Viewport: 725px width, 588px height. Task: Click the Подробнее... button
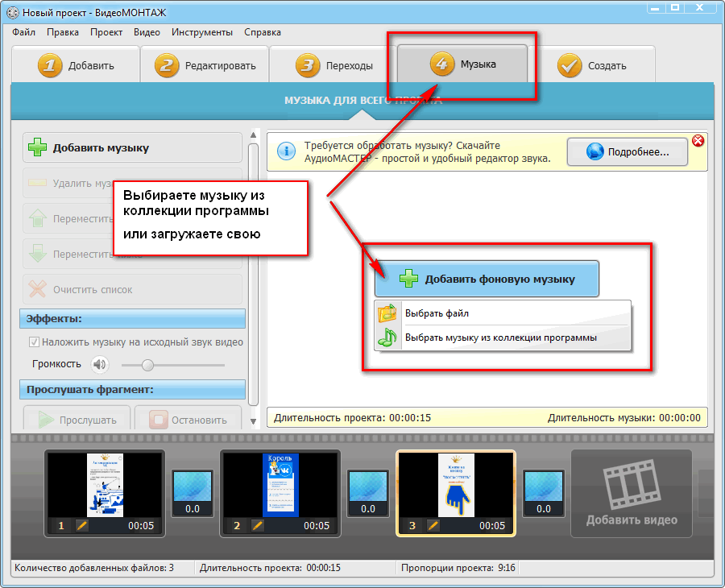(x=628, y=151)
